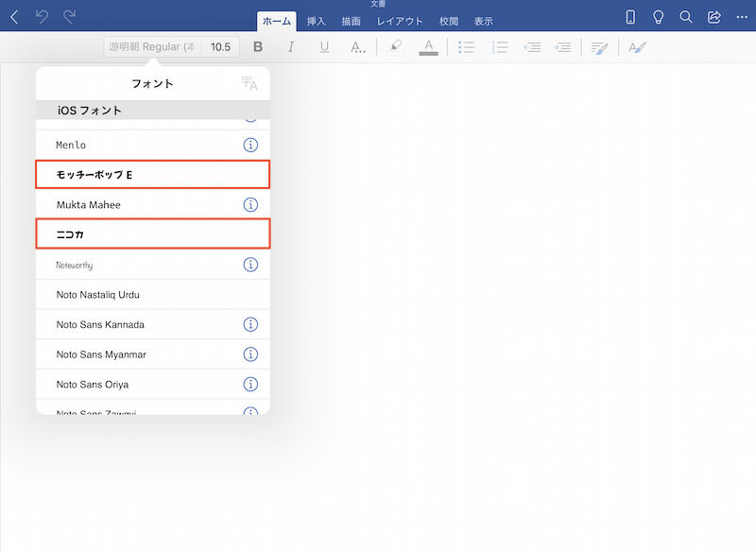Decrease paragraph indent
Image resolution: width=756 pixels, height=552 pixels.
click(x=532, y=46)
